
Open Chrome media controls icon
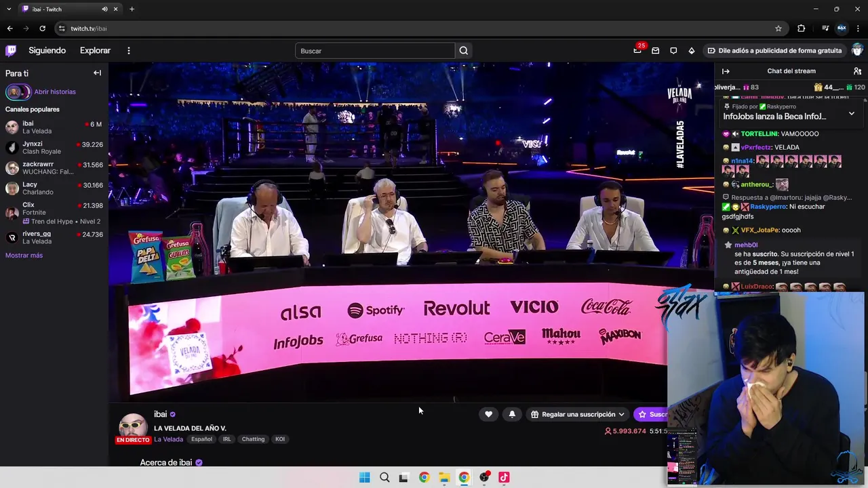(825, 28)
